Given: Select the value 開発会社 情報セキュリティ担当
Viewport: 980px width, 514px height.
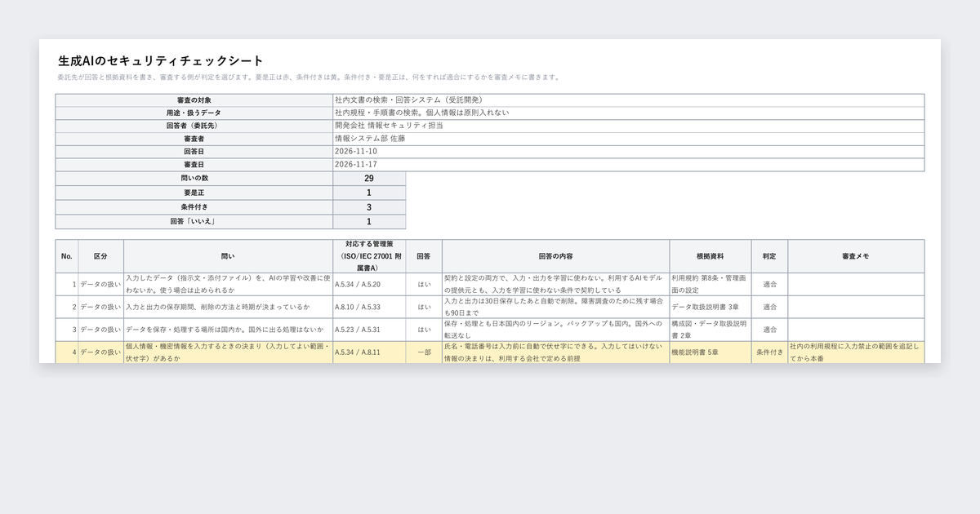Looking at the screenshot, I should pos(629,126).
